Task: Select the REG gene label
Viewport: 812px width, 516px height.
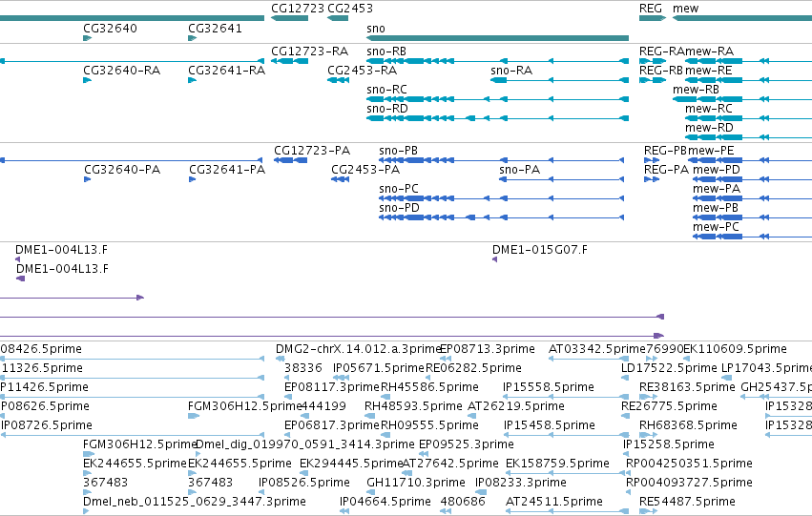Action: pyautogui.click(x=651, y=9)
